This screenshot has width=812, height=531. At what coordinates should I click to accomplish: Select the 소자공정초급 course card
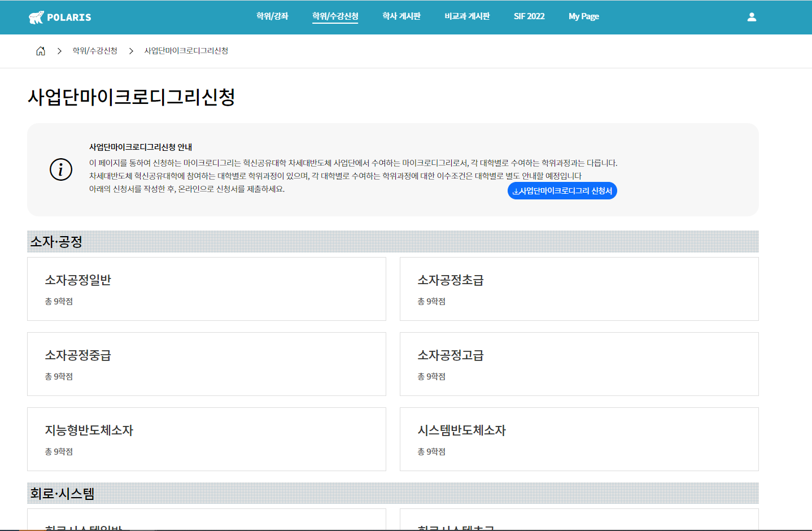579,289
